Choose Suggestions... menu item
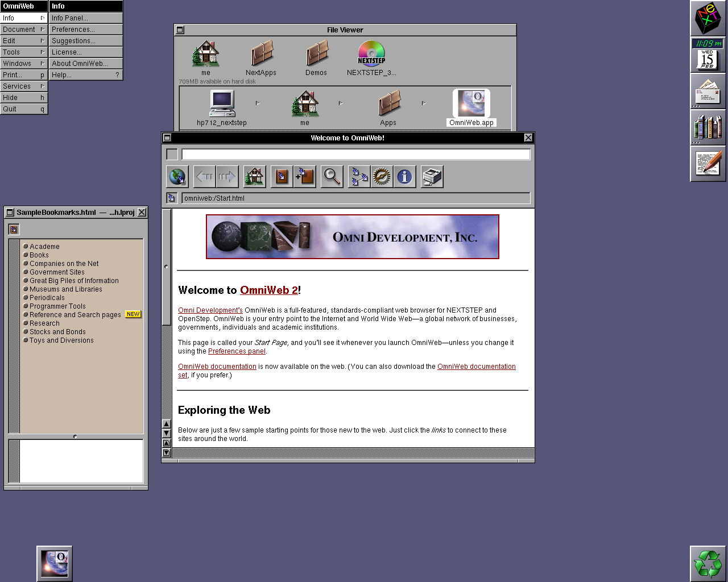 click(x=86, y=41)
